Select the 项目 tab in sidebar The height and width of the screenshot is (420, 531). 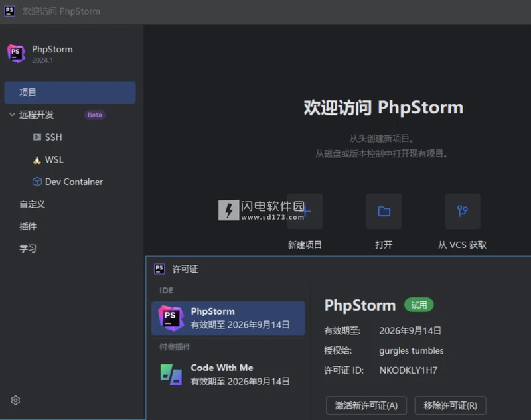70,92
